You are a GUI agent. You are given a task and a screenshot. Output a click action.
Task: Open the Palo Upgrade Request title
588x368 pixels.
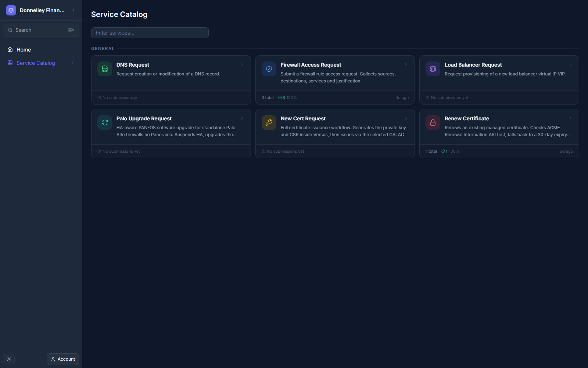(x=144, y=118)
